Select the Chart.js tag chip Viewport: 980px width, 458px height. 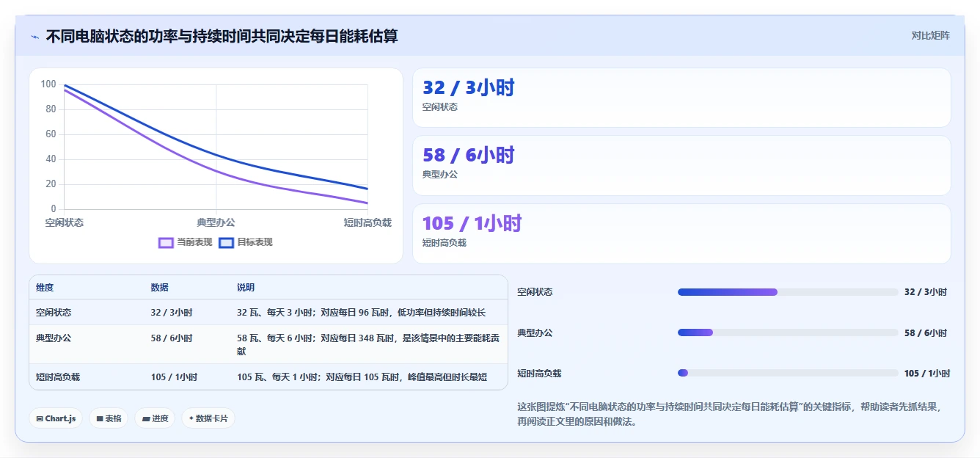(56, 418)
